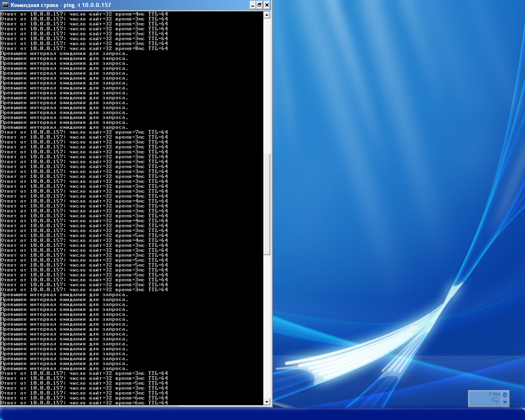Click the ping reply line with время=8мс
Screen dimensions: 525x420
tap(84, 48)
